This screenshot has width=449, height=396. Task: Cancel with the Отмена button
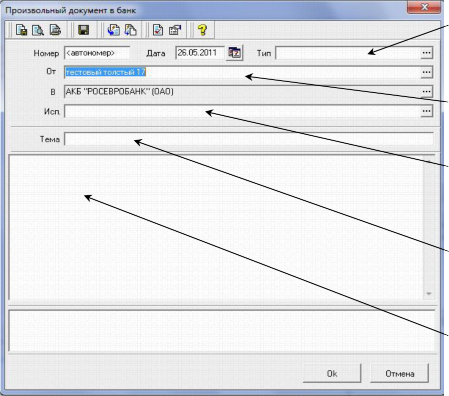click(x=400, y=373)
